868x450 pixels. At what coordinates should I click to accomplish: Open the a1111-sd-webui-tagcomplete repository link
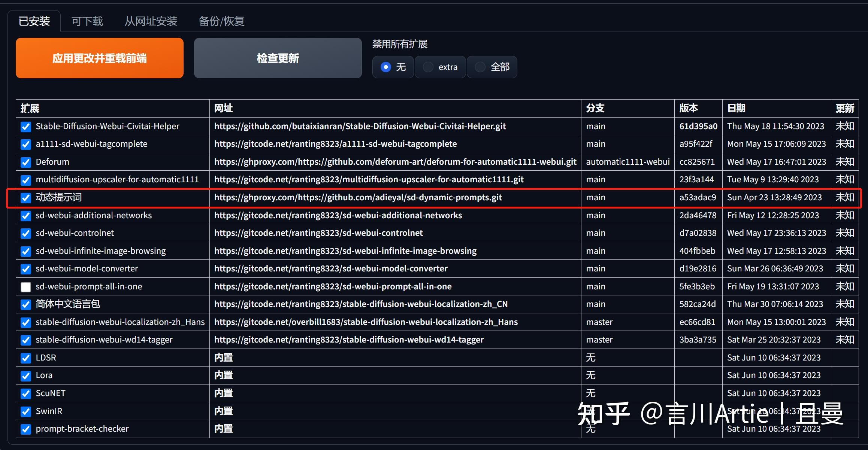(335, 144)
